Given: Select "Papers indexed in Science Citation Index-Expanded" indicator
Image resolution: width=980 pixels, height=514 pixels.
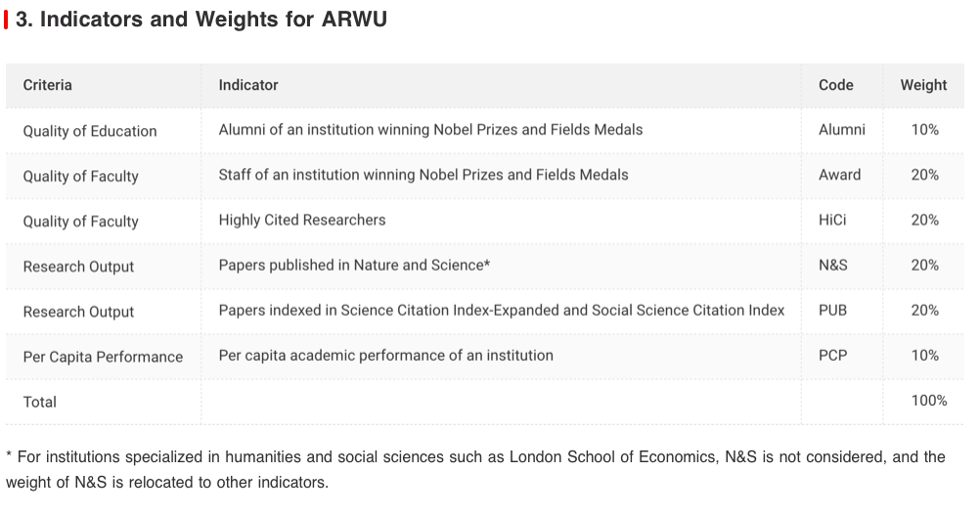Looking at the screenshot, I should (502, 310).
